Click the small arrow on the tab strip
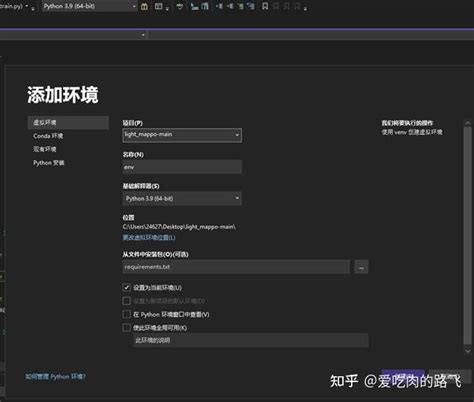Screen dimensions: 474x402 tap(143, 35)
